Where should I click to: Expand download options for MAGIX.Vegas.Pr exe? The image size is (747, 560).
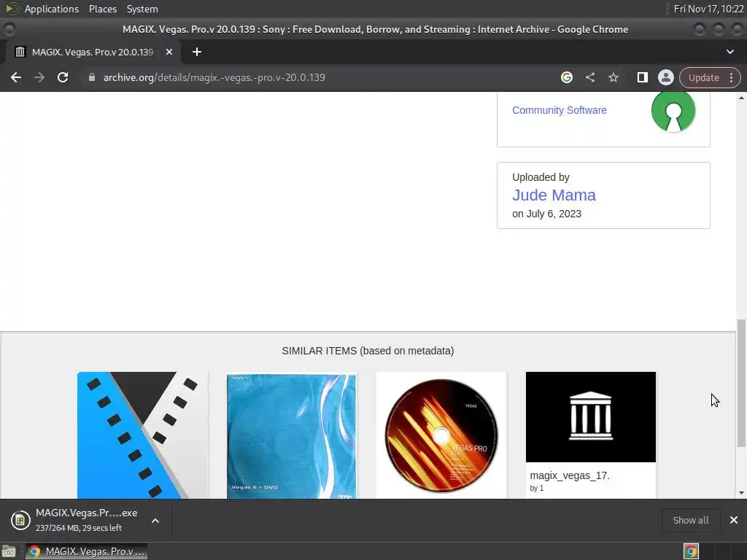(x=155, y=521)
